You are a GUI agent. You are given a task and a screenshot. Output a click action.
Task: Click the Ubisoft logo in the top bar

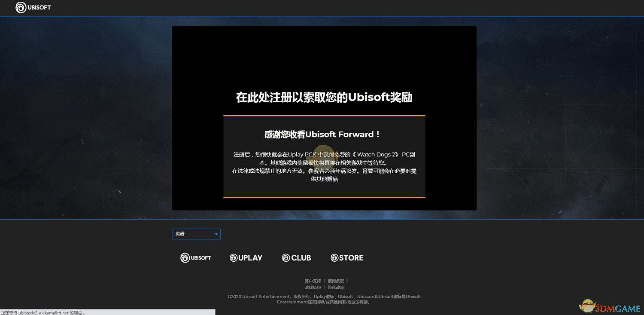(x=33, y=7)
